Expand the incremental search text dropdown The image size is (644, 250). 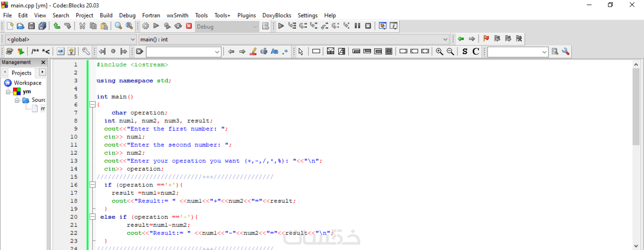point(217,52)
